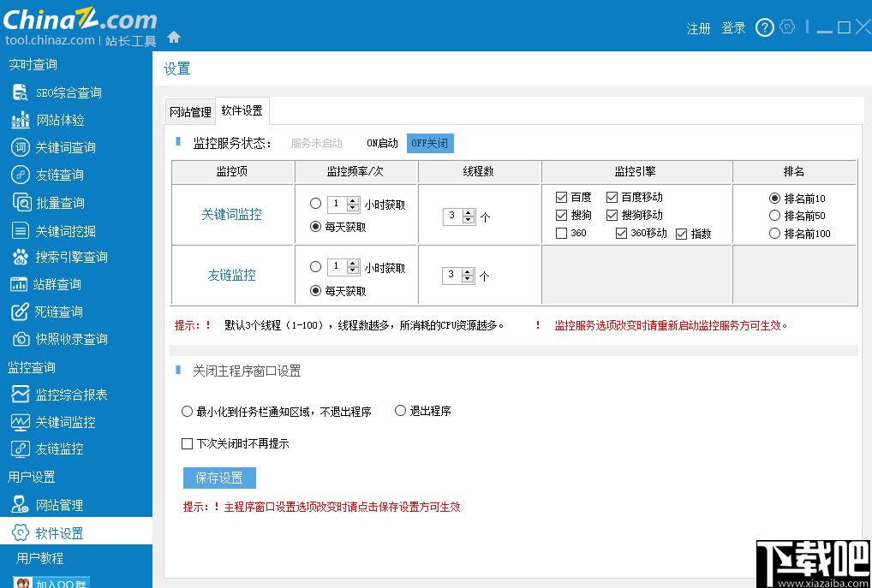872x588 pixels.
Task: Select the 排名前100 radio button
Action: pyautogui.click(x=773, y=232)
